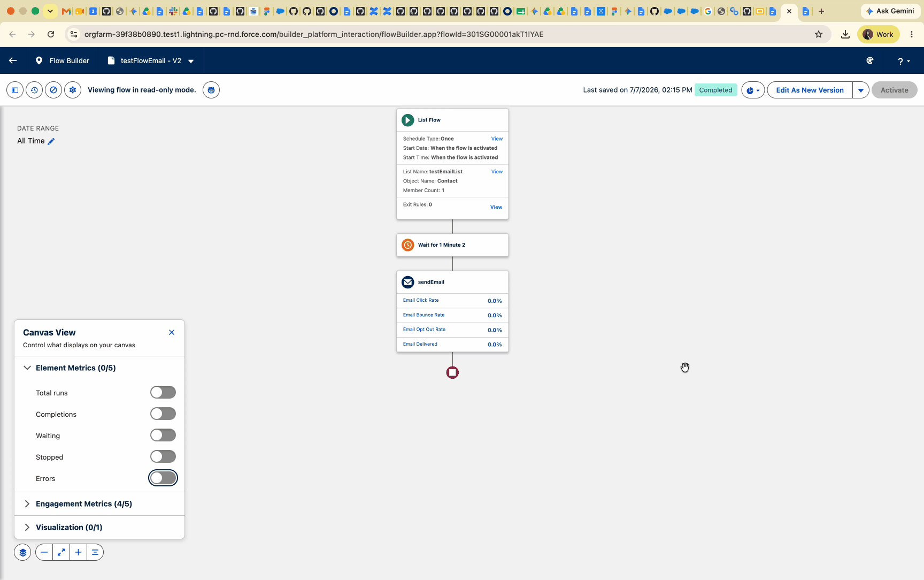The width and height of the screenshot is (924, 580).
Task: Select the sendEmail envelope icon
Action: (x=408, y=282)
